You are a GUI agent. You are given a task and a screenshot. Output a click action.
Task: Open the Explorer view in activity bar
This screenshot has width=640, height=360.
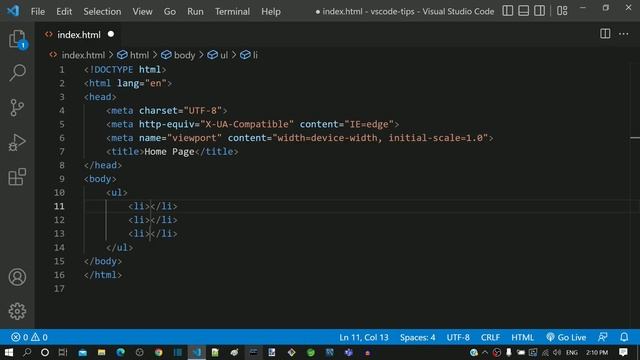(17, 39)
